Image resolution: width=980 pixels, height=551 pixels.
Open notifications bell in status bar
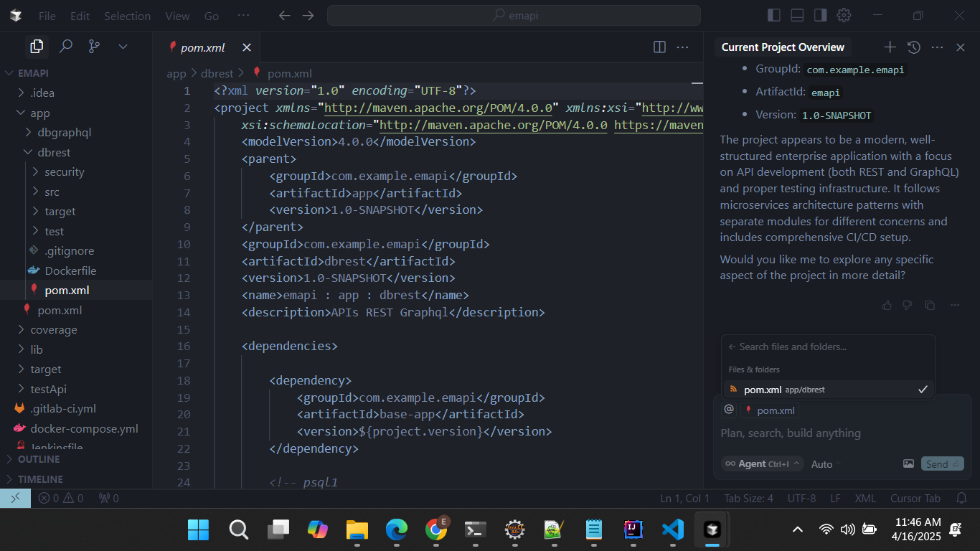coord(962,498)
